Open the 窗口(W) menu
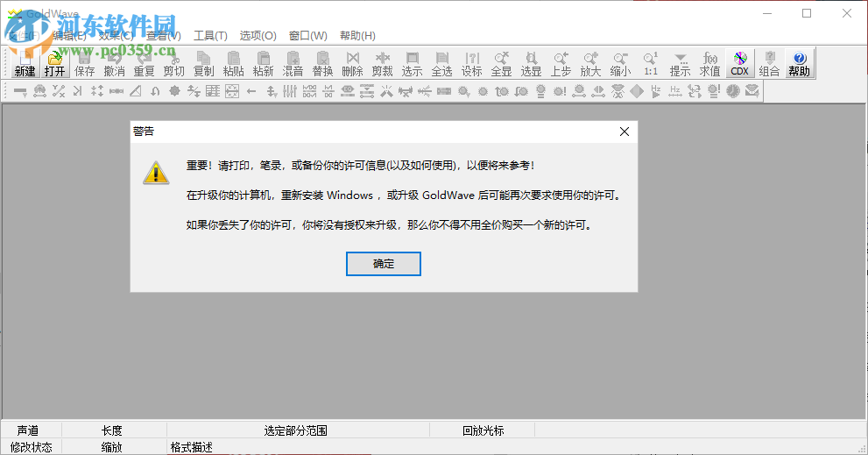This screenshot has width=868, height=455. click(x=307, y=35)
